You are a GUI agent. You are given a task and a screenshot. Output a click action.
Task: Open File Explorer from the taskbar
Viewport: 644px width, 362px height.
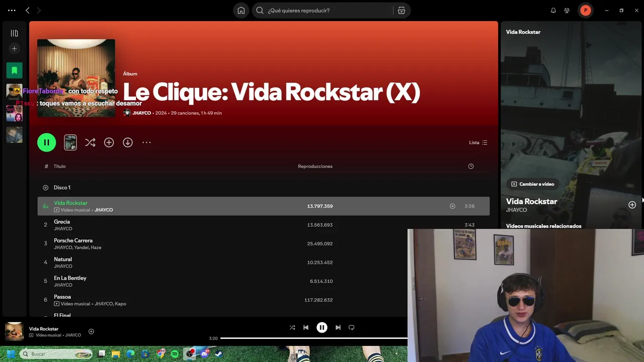click(x=115, y=354)
